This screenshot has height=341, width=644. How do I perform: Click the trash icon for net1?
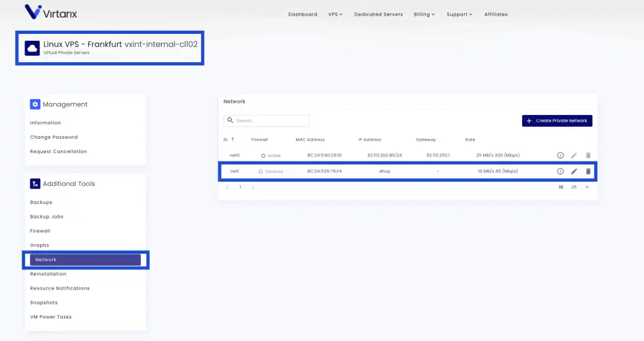coord(588,171)
